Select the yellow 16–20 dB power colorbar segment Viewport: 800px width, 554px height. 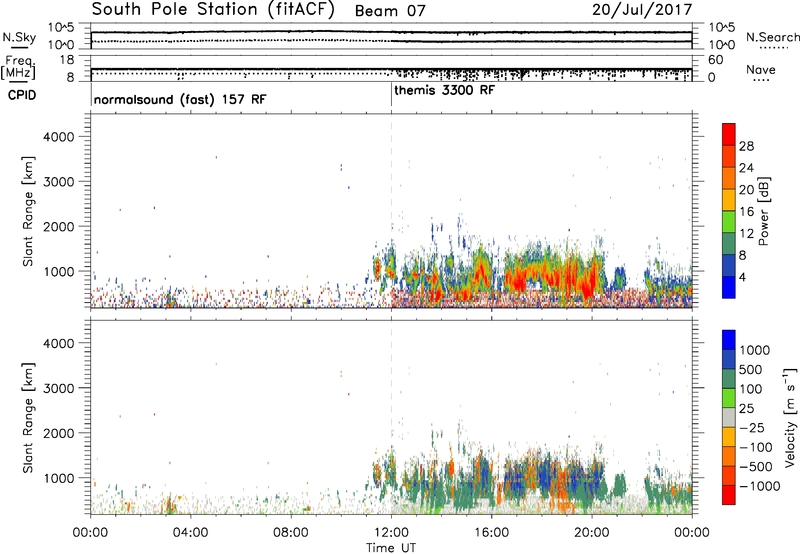click(x=729, y=199)
